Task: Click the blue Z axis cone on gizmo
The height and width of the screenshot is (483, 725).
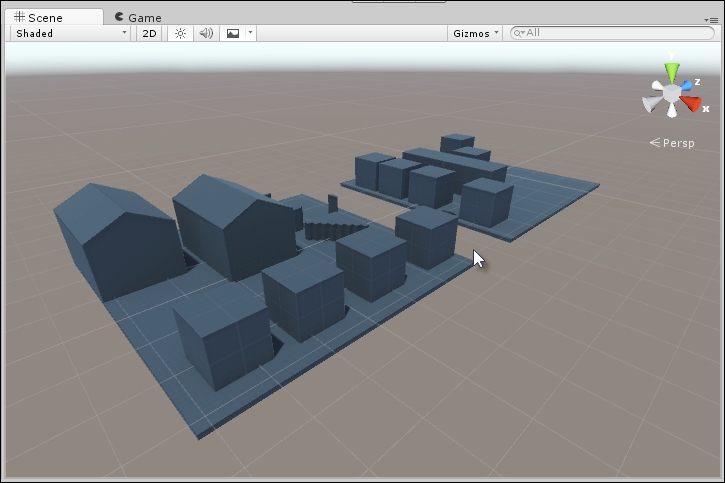Action: click(x=687, y=87)
